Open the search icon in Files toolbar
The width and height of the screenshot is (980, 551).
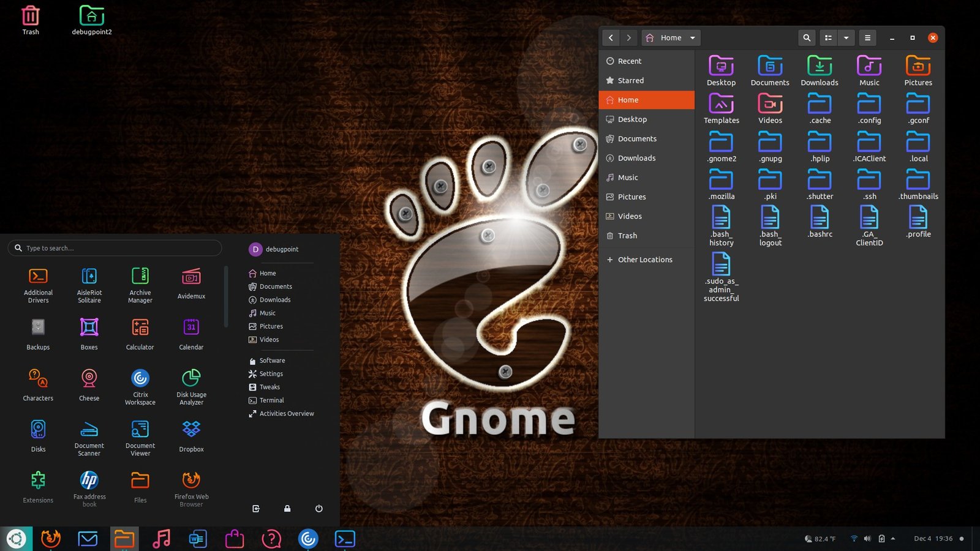pos(807,37)
